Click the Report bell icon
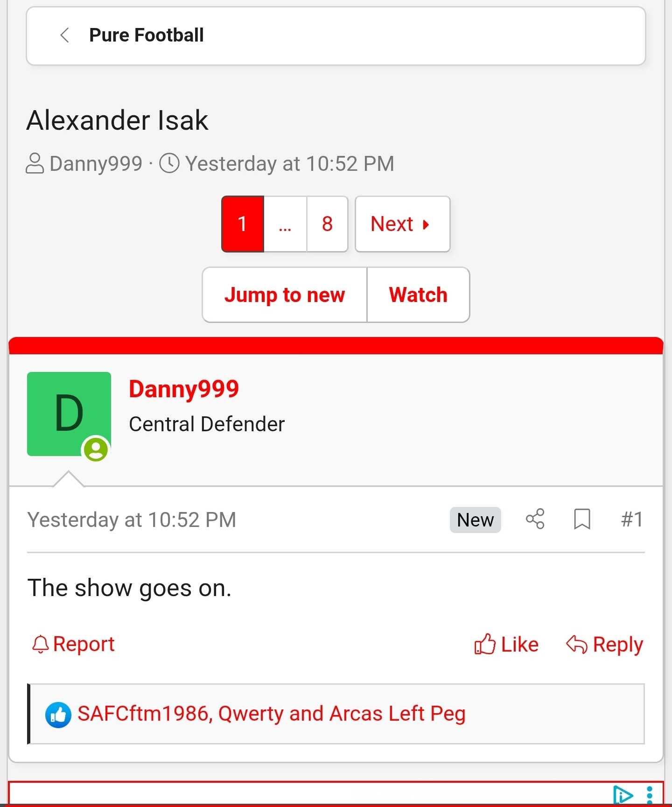672x807 pixels. point(41,644)
